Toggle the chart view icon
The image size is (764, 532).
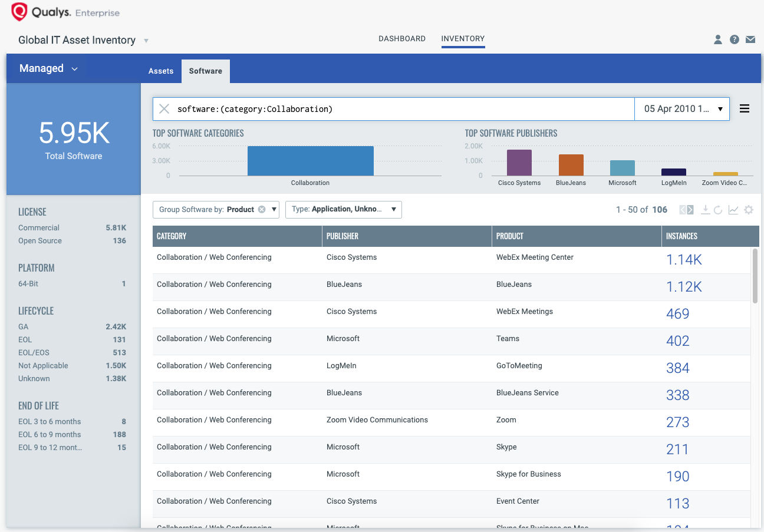pos(733,210)
